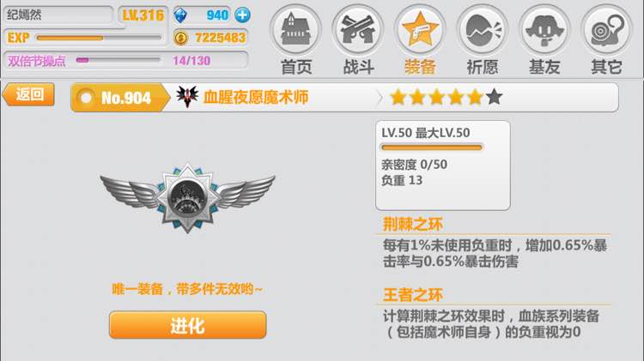Click the first gold star rating
Viewport: 644px width, 361px height.
398,97
